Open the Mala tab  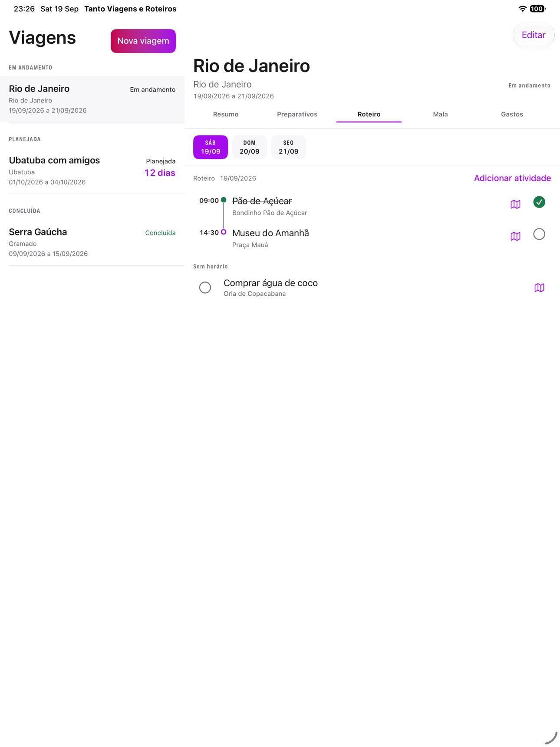point(440,114)
